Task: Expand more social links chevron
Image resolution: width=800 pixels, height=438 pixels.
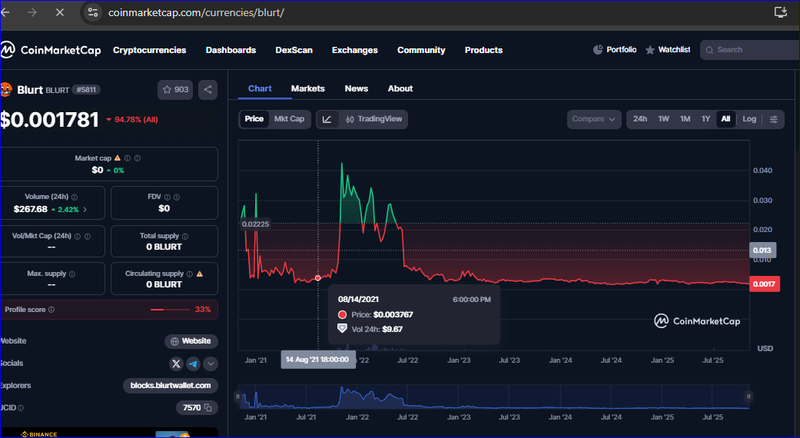Action: (x=209, y=363)
